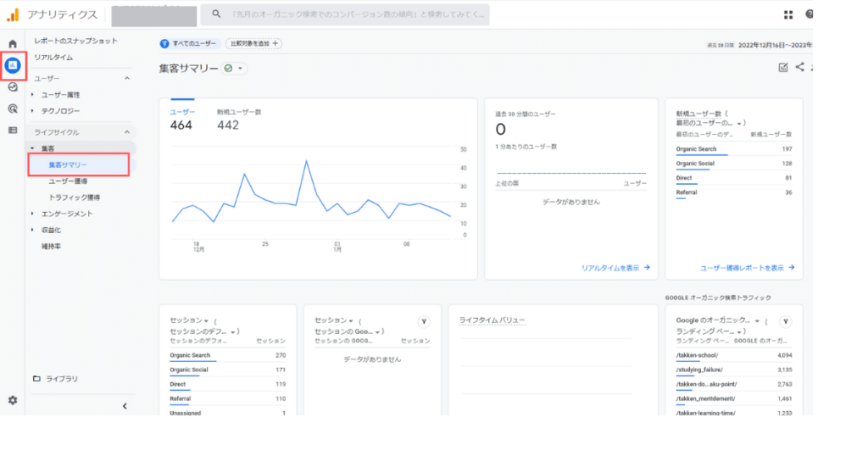868x456 pixels.
Task: Click the gray account property selector
Action: (154, 16)
